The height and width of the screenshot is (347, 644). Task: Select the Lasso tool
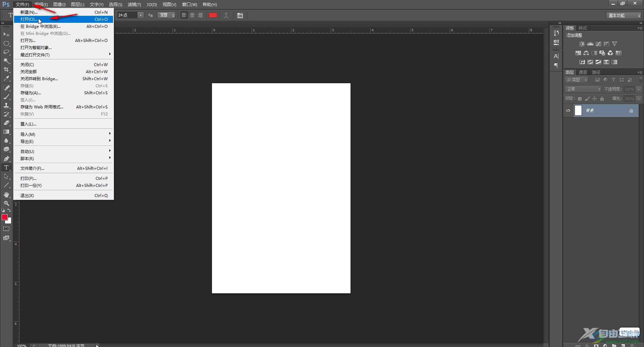[x=6, y=52]
